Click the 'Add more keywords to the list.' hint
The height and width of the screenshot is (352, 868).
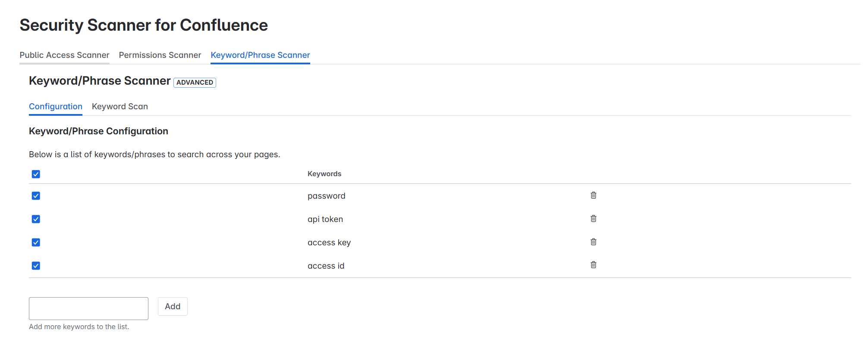click(79, 327)
